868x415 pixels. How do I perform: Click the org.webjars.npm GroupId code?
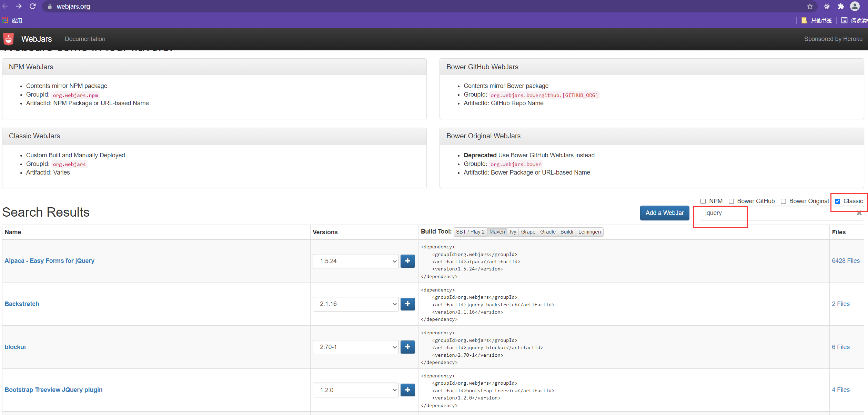pyautogui.click(x=75, y=95)
